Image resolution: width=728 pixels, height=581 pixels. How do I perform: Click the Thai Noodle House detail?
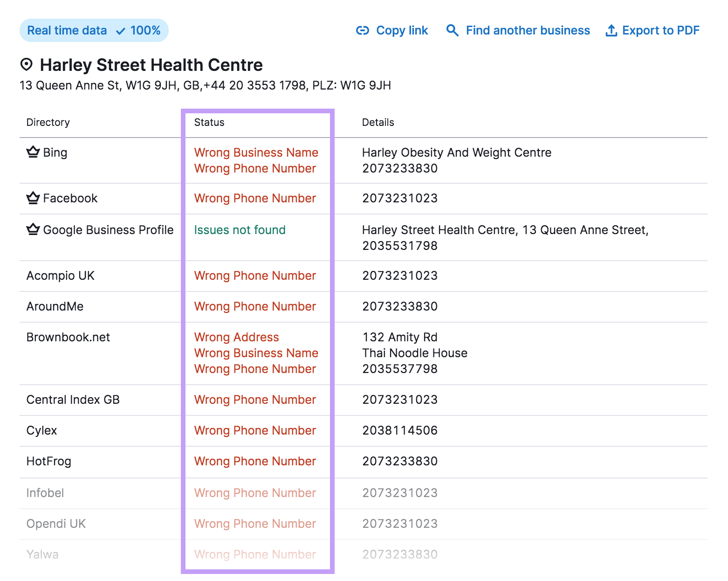tap(415, 353)
